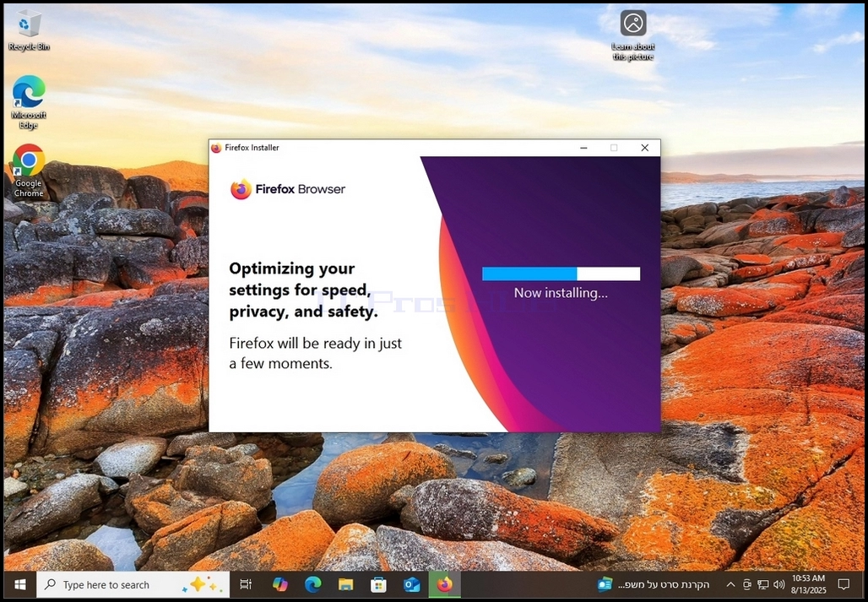Click "Firefox will be ready" text
Screen dimensions: 868x602
316,353
